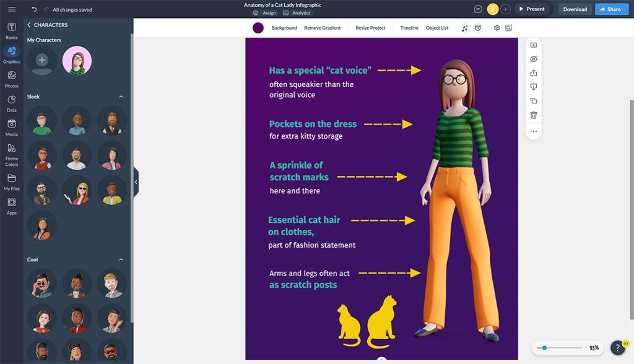This screenshot has height=364, width=634.
Task: Hide the object with eye-slash toggle
Action: tap(533, 59)
